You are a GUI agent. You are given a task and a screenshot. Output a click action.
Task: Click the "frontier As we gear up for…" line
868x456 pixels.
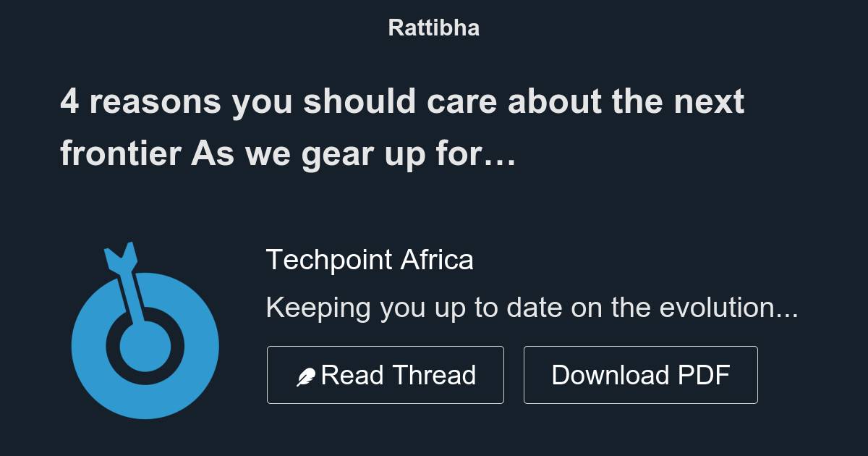pos(287,153)
